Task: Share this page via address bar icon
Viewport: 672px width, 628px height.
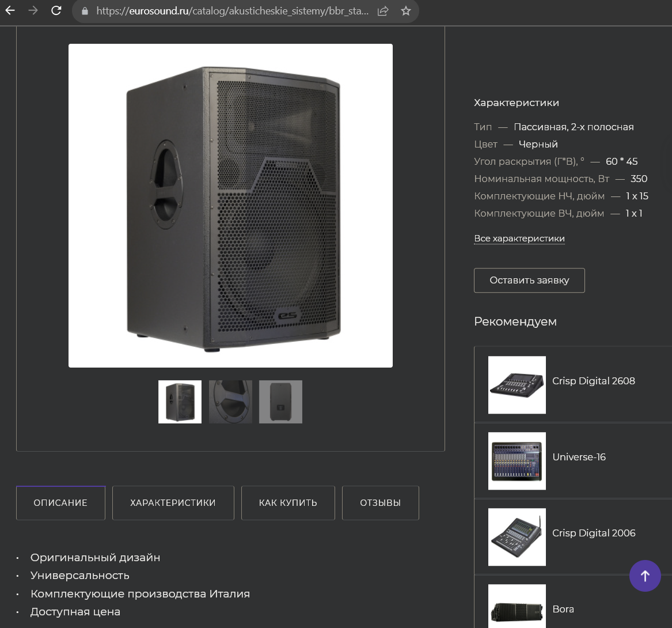Action: 383,11
